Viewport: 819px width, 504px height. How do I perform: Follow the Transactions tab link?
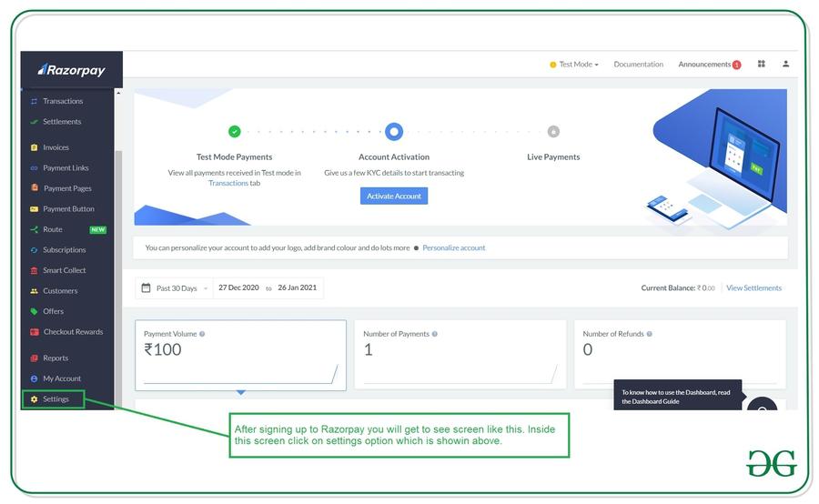pyautogui.click(x=228, y=184)
